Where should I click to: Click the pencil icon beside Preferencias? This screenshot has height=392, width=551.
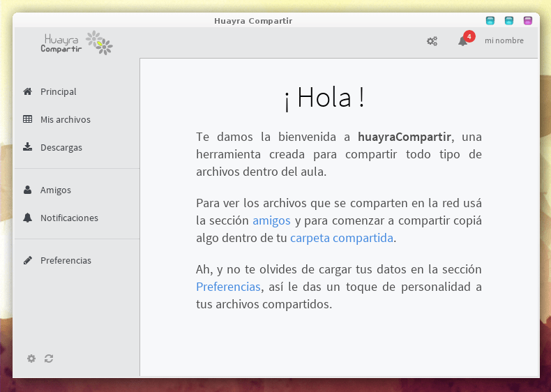tap(27, 260)
